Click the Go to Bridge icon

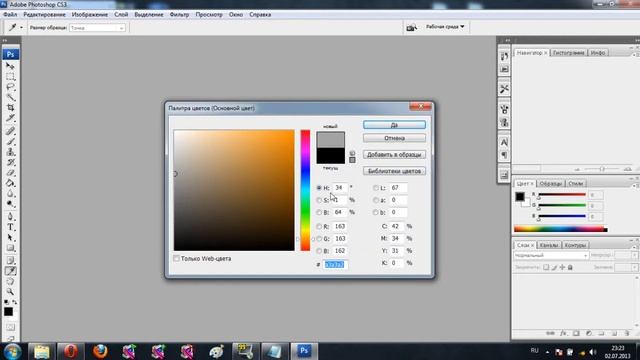(411, 27)
